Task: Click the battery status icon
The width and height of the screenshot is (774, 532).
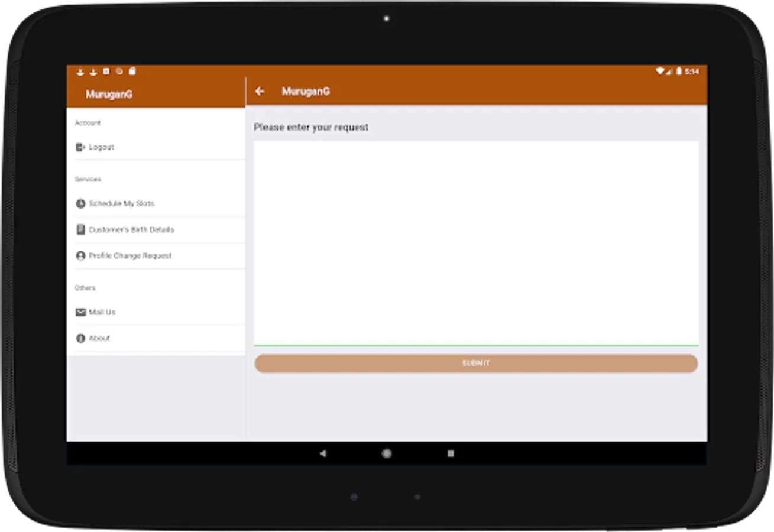Action: [x=679, y=71]
